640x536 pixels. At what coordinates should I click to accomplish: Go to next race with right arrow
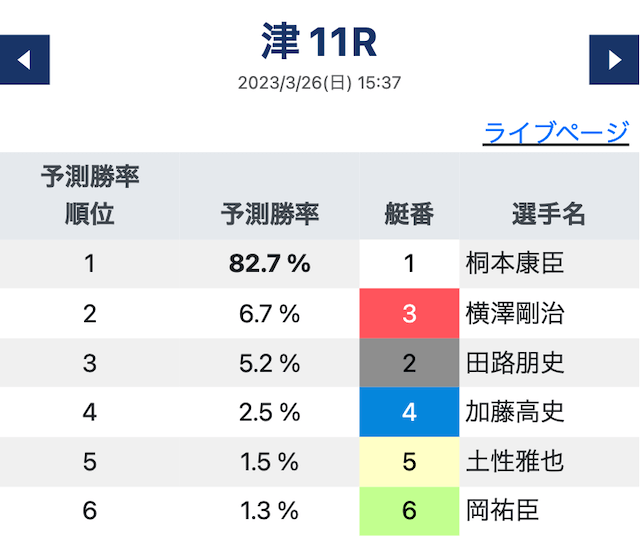click(x=614, y=60)
